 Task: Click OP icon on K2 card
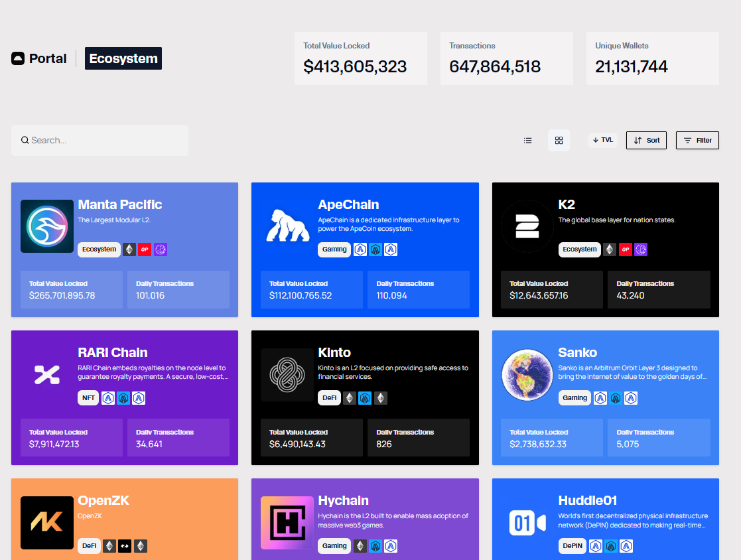pyautogui.click(x=626, y=249)
